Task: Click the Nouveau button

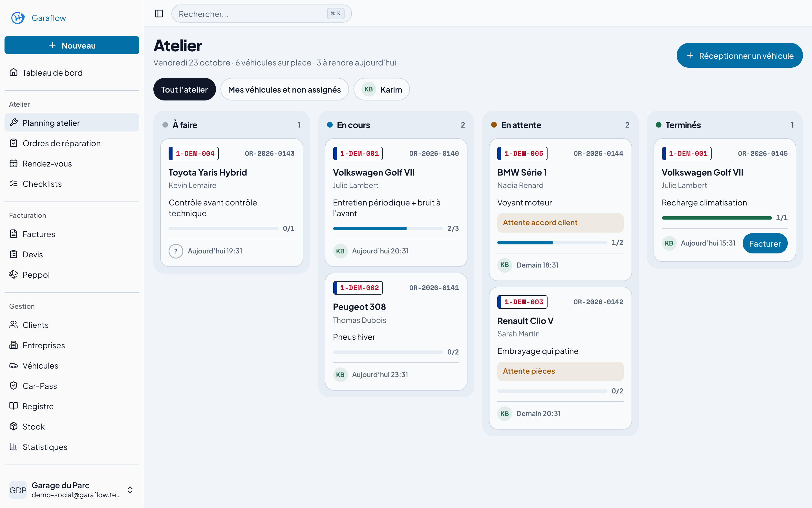Action: pos(72,45)
